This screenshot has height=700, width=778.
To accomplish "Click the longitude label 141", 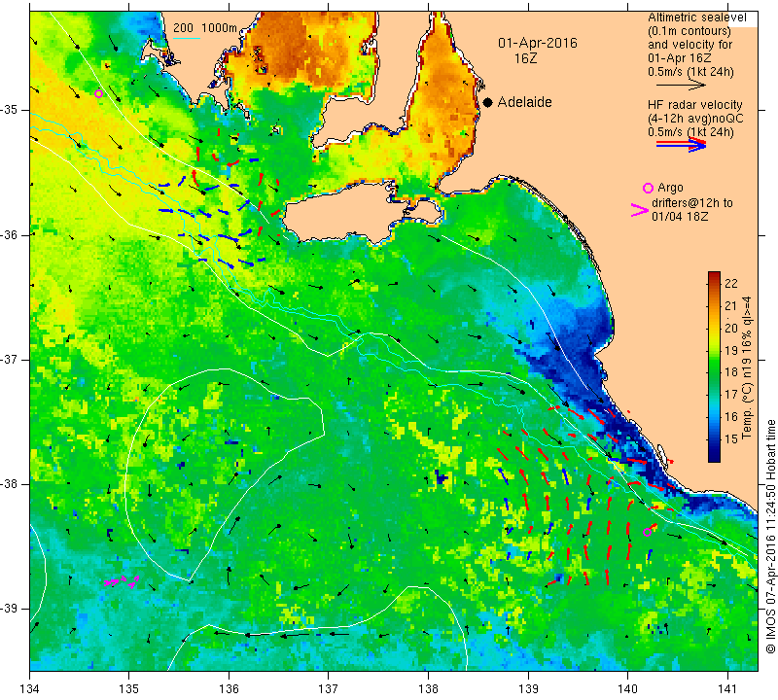I will tap(727, 688).
